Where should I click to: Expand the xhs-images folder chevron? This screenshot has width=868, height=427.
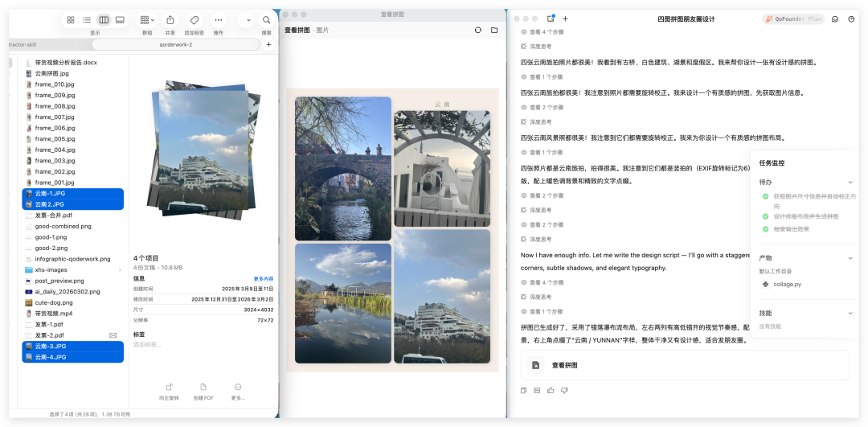pyautogui.click(x=120, y=269)
